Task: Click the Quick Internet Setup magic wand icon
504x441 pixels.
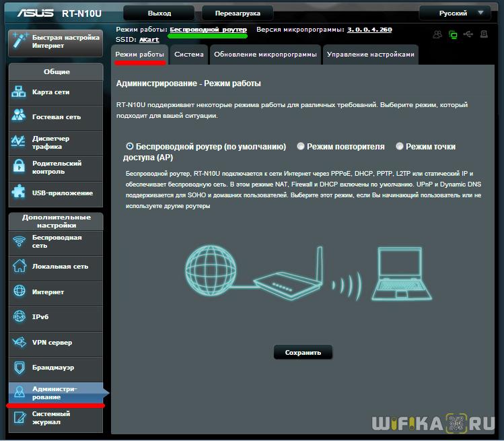Action: [20, 41]
